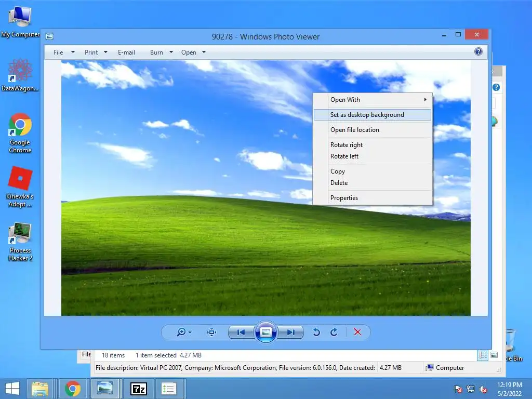
Task: Expand the zoom dropdown arrow
Action: point(190,332)
